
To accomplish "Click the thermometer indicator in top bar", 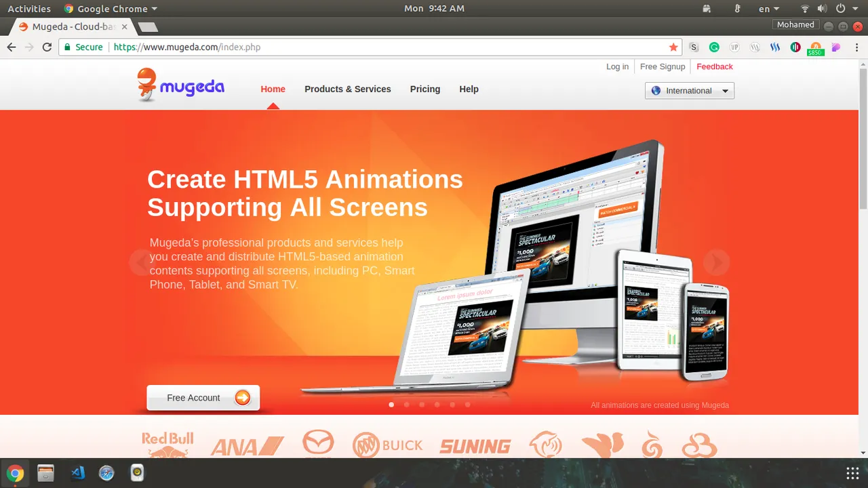I will click(737, 9).
